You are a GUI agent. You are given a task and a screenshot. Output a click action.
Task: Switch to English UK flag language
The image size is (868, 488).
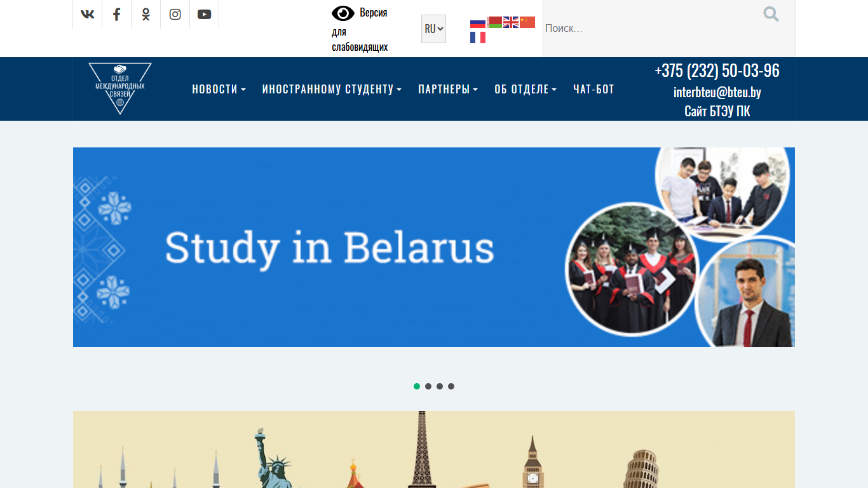pyautogui.click(x=511, y=22)
